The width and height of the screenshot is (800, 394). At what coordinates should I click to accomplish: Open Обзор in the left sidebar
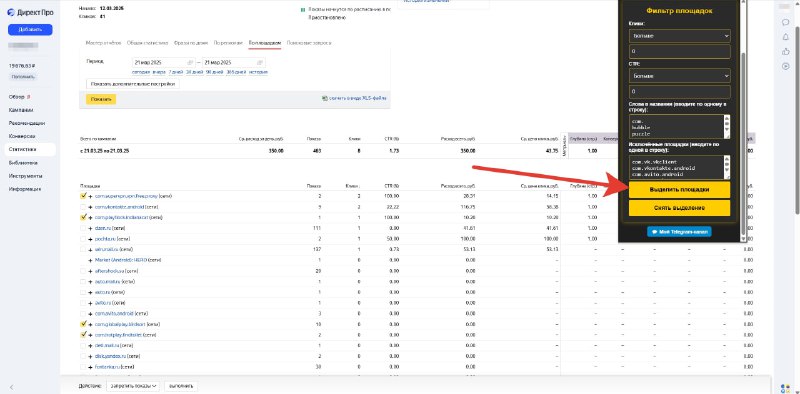pyautogui.click(x=17, y=96)
